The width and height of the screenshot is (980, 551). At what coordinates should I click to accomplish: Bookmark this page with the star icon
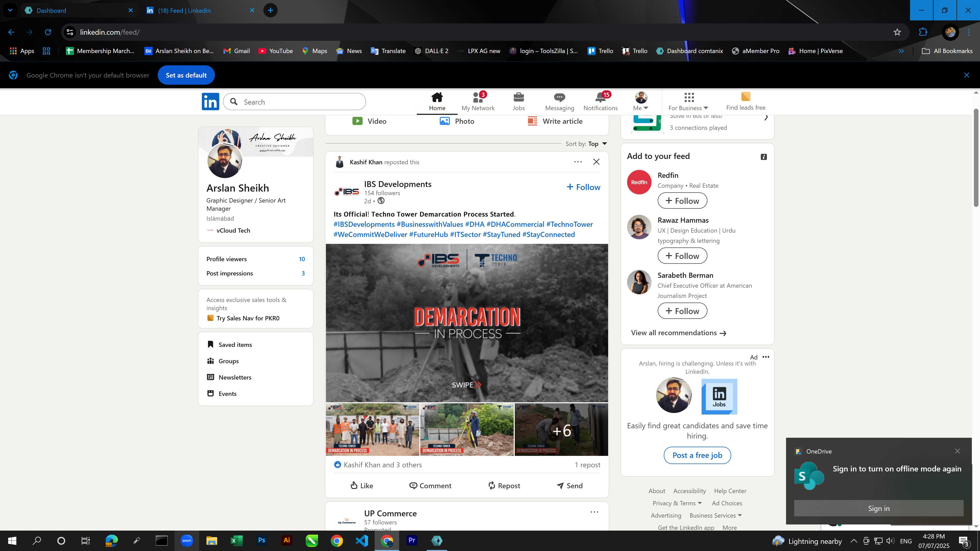click(x=897, y=32)
